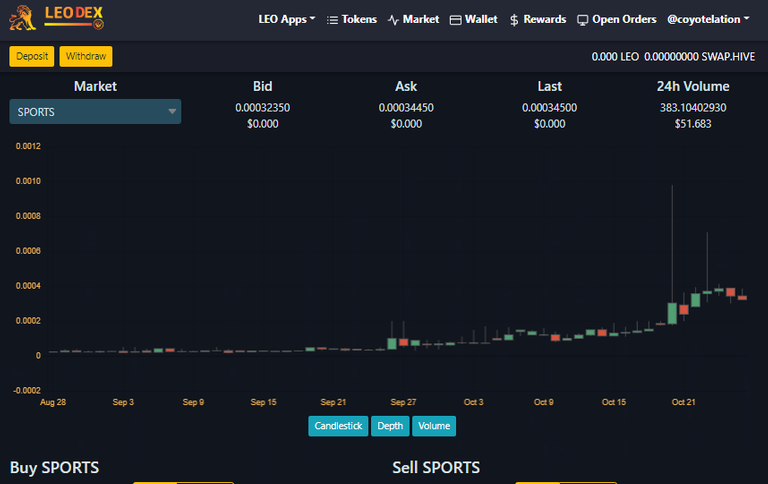768x484 pixels.
Task: Click the $51.683 volume value
Action: coord(693,124)
